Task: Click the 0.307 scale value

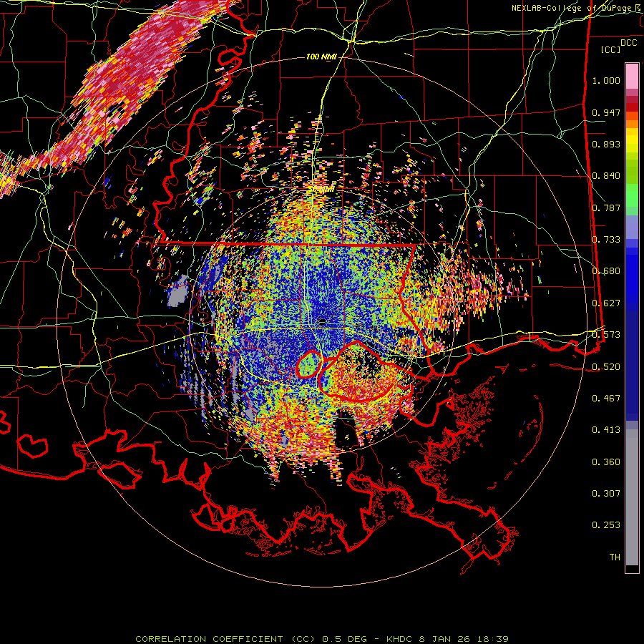Action: click(606, 494)
